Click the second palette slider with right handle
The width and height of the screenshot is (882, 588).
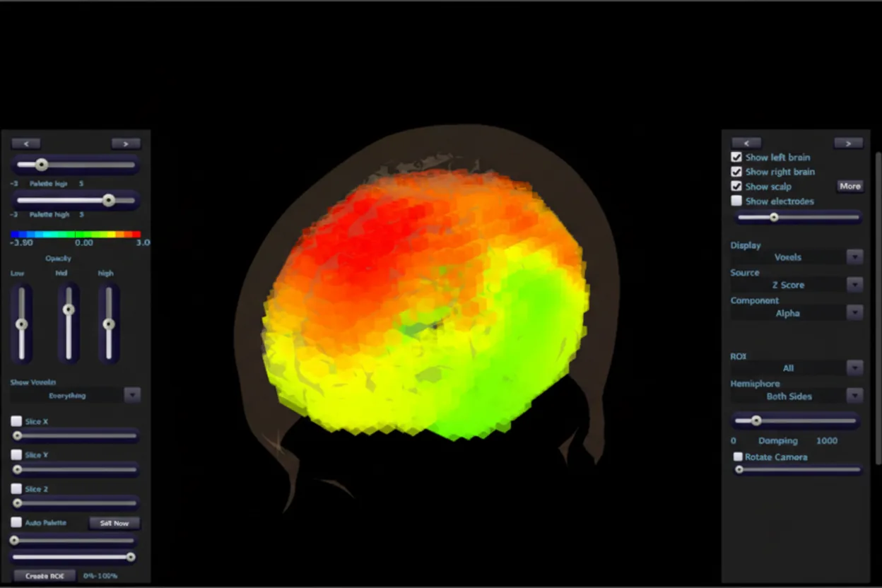click(x=75, y=201)
